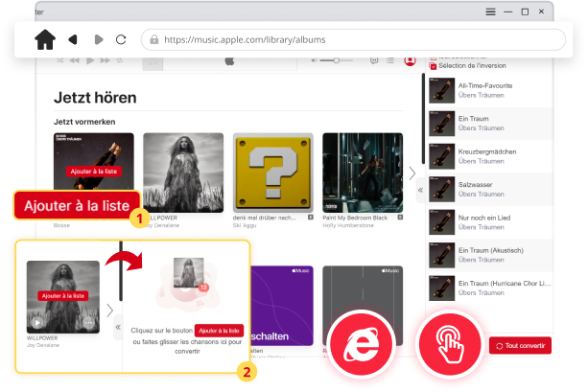Open the Ski Aggu artist link
588x392 pixels.
coord(245,225)
